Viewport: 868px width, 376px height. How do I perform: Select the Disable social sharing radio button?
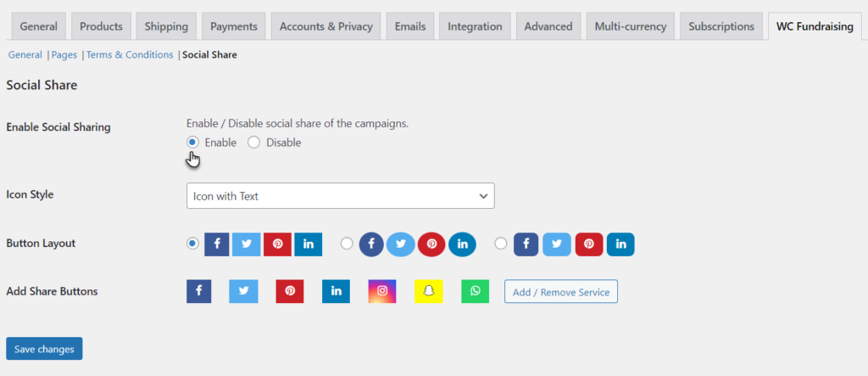pos(253,142)
